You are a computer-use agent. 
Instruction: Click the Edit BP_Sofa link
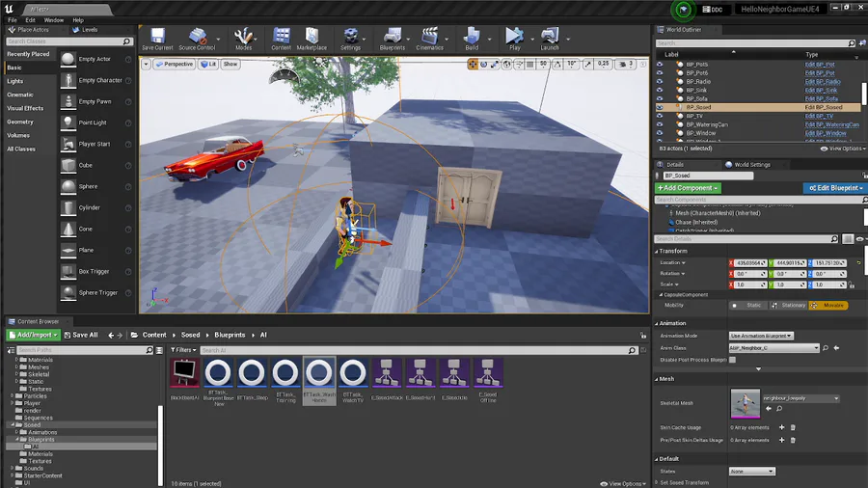(x=822, y=98)
